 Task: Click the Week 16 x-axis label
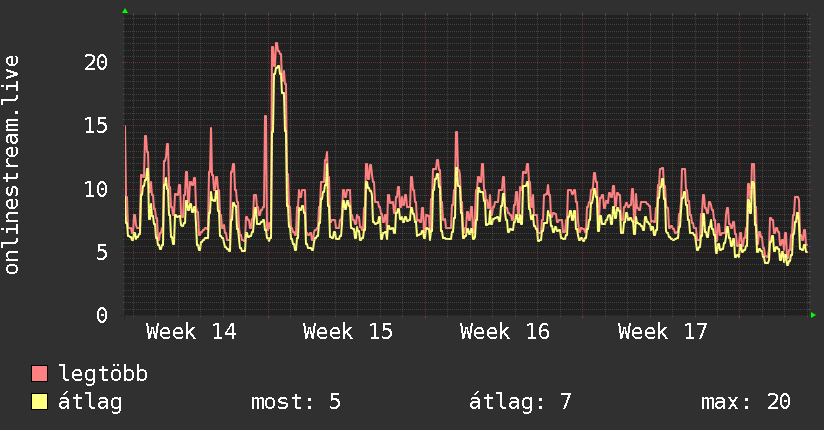505,332
